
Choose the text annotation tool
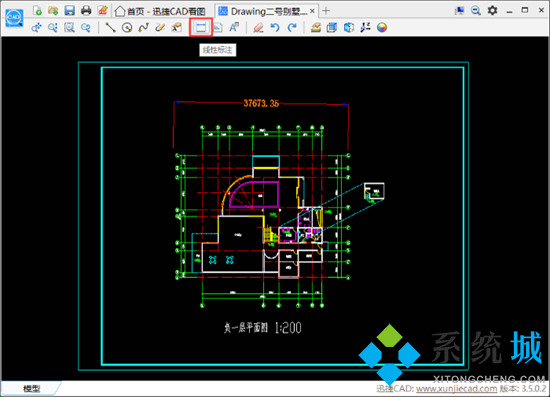pyautogui.click(x=234, y=27)
